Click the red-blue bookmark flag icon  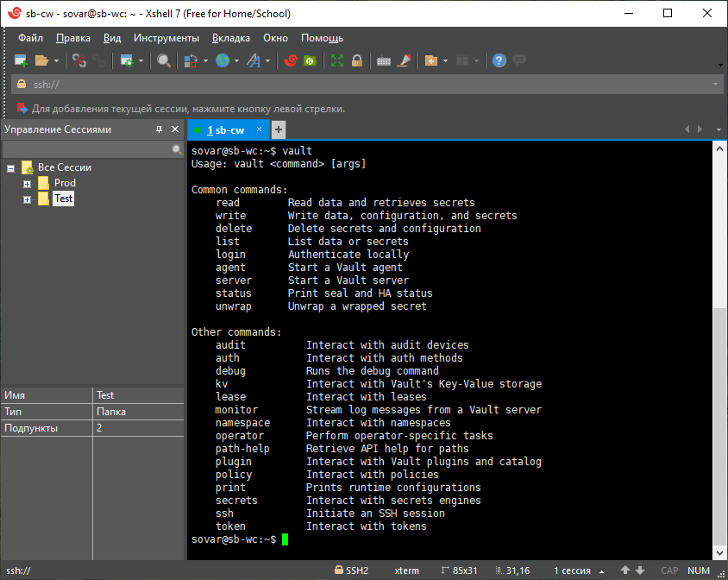pyautogui.click(x=22, y=108)
